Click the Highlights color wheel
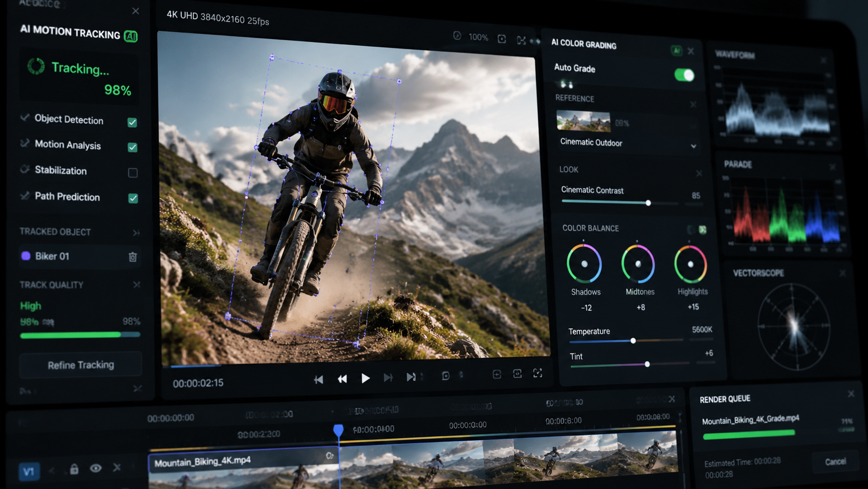 coord(690,264)
